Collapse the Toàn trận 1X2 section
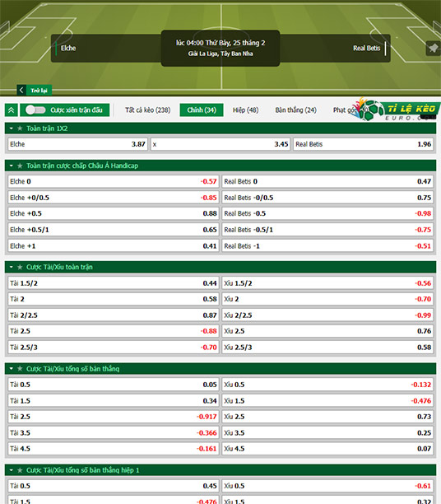Viewport: 441px width, 504px height. pos(12,128)
